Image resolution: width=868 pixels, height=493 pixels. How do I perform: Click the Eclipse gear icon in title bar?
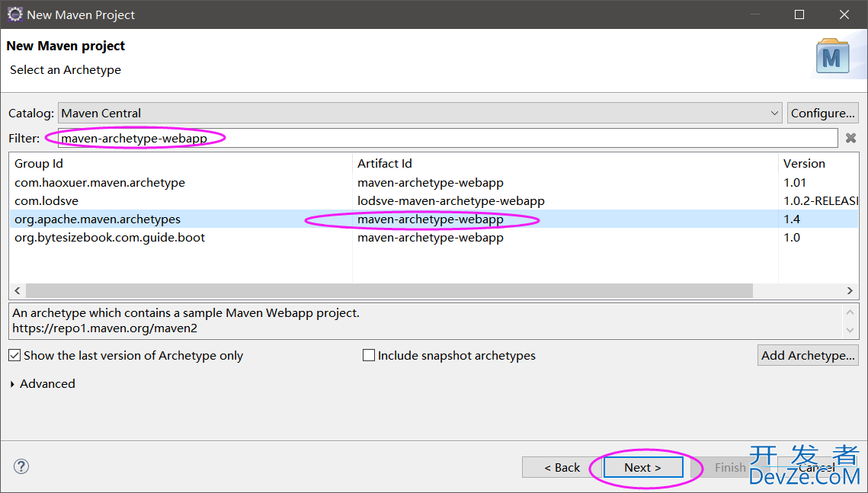coord(15,14)
